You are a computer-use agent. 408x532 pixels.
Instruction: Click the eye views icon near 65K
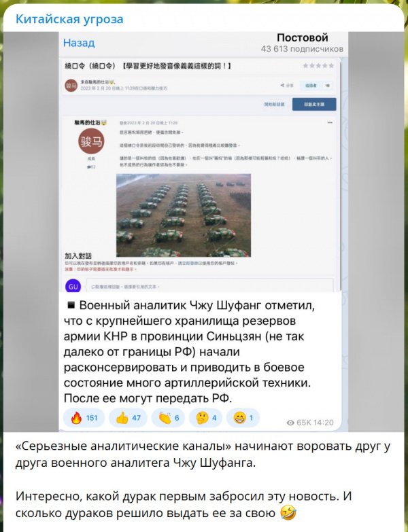[290, 423]
